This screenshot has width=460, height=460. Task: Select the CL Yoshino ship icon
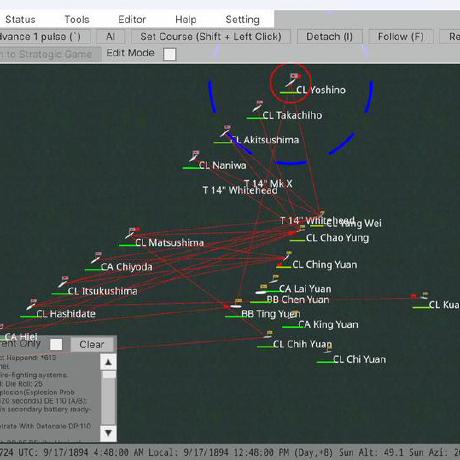290,83
